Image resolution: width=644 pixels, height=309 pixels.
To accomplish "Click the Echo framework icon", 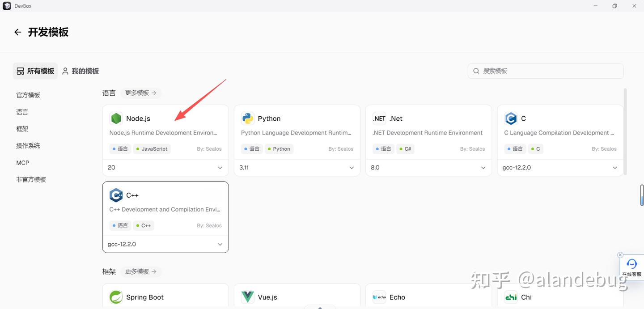I will tap(379, 296).
